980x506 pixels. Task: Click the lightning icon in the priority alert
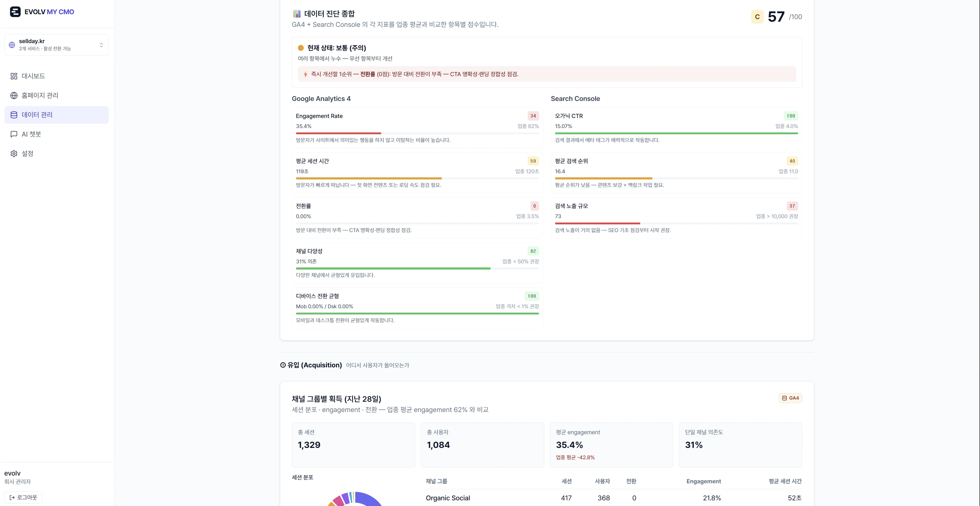[306, 74]
